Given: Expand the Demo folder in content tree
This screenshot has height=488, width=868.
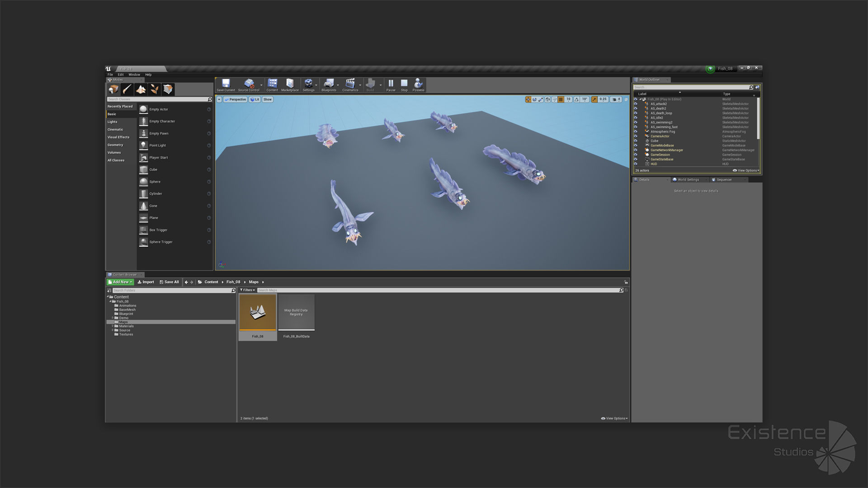Looking at the screenshot, I should 113,318.
